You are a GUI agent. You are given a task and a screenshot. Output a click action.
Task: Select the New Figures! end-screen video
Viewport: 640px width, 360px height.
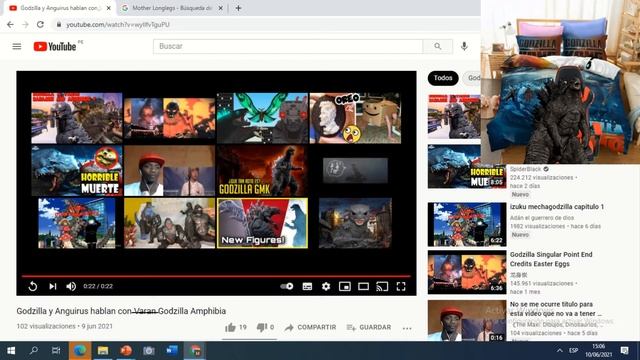(x=262, y=223)
